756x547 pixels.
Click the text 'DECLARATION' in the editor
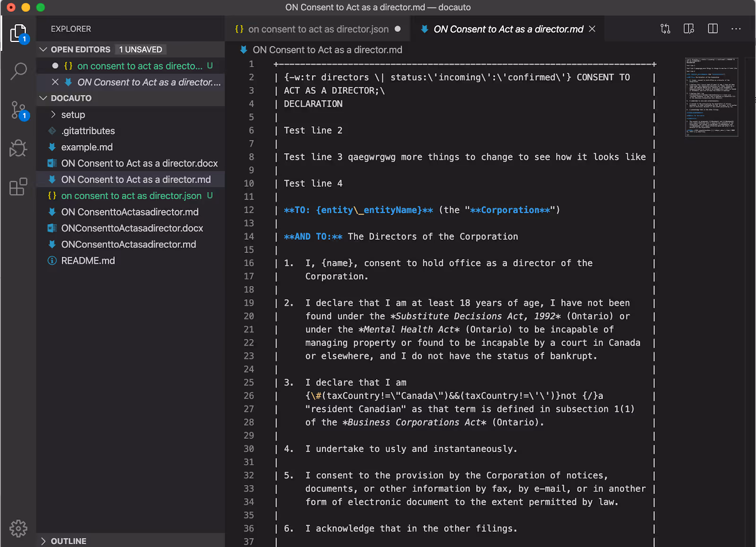click(x=313, y=104)
